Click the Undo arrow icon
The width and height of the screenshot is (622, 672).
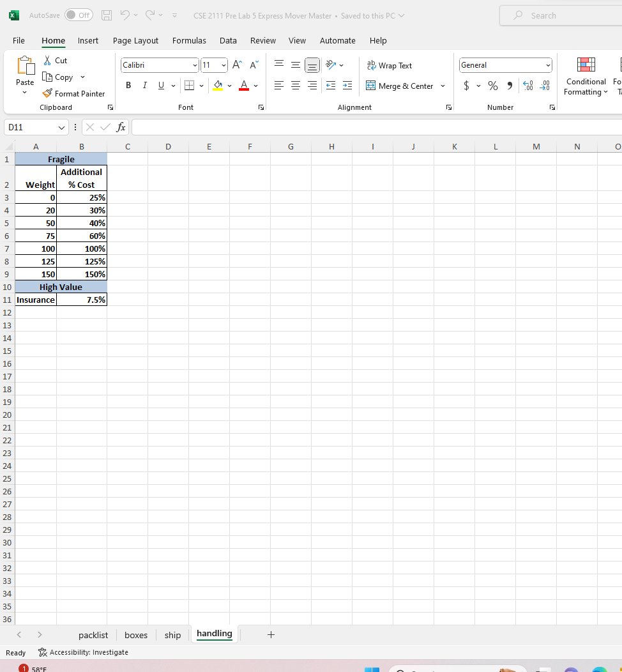click(125, 15)
